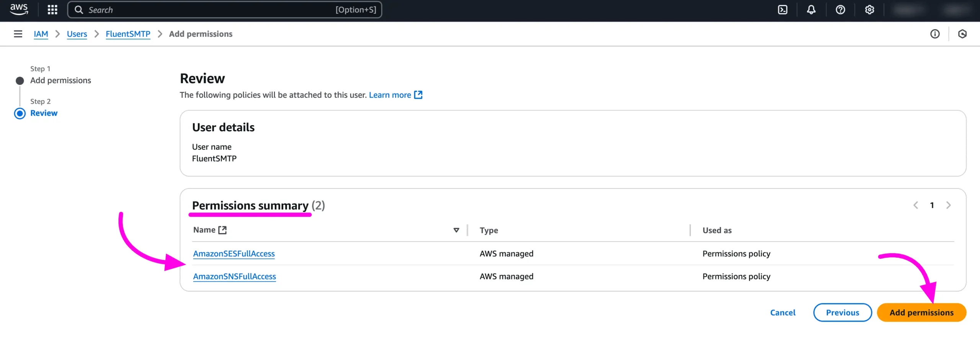Launch CloudShell from the top bar
The height and width of the screenshot is (358, 980).
pos(782,10)
